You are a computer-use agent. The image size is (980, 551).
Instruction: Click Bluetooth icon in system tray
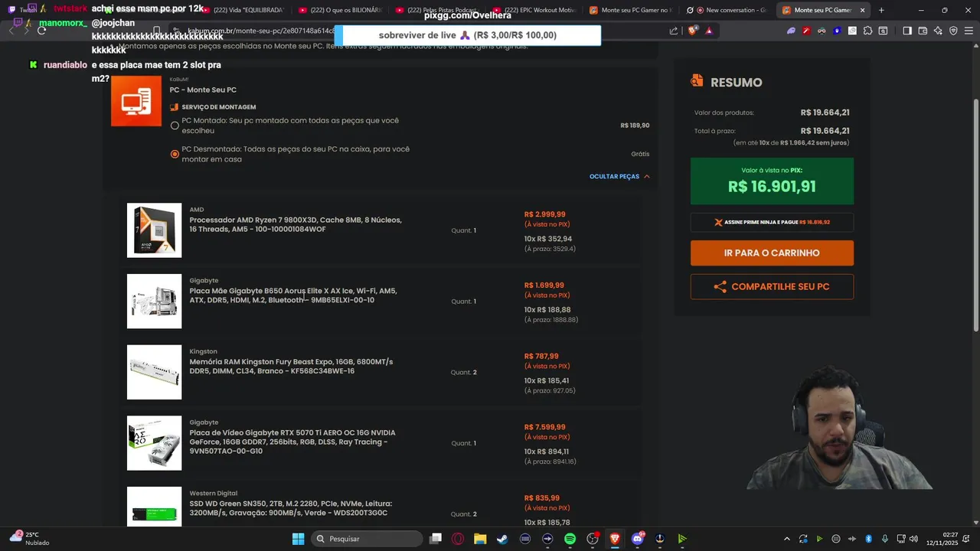867,539
